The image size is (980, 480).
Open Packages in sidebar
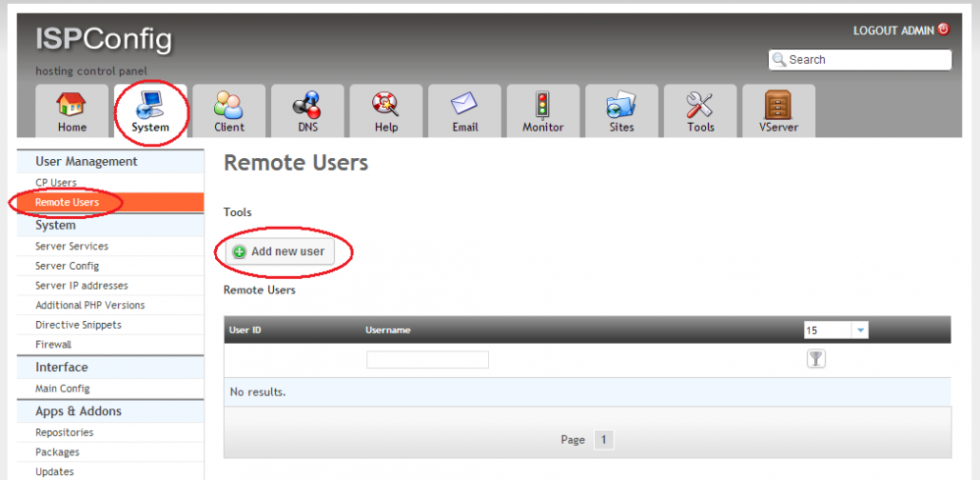click(57, 451)
